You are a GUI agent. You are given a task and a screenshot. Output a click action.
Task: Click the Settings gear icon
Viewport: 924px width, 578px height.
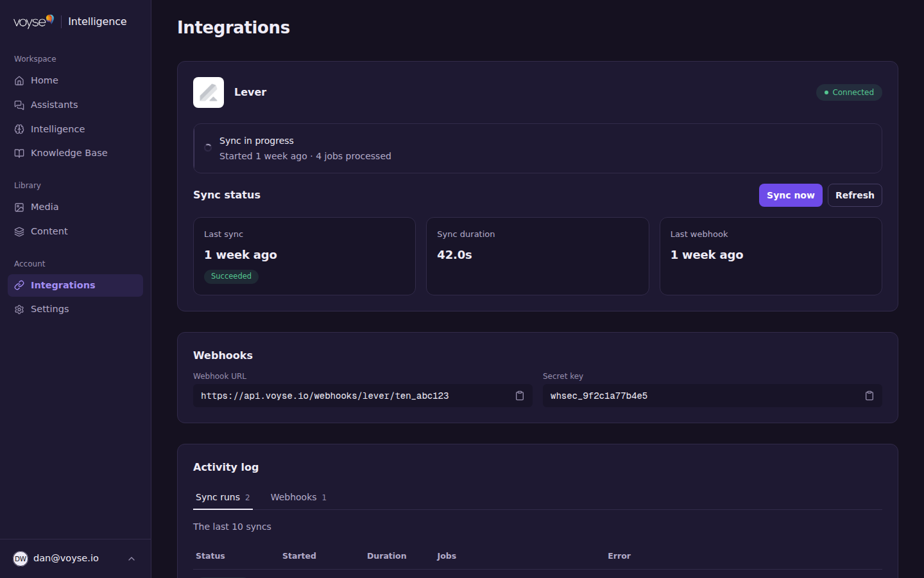[19, 310]
